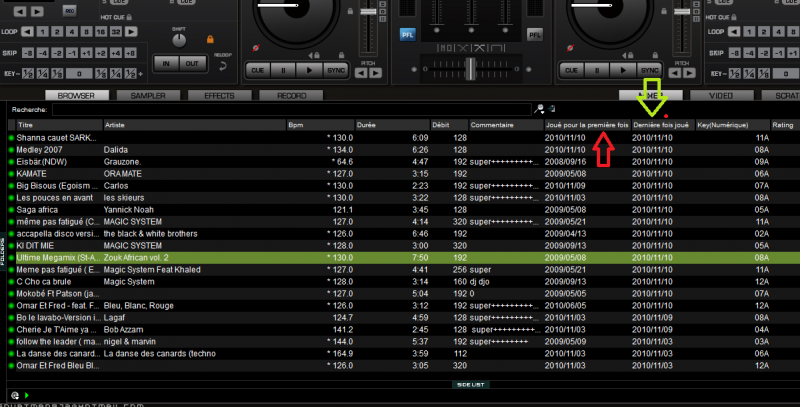Click the previous arrow left of REC button
Viewport: 800px width, 407px height.
20,11
